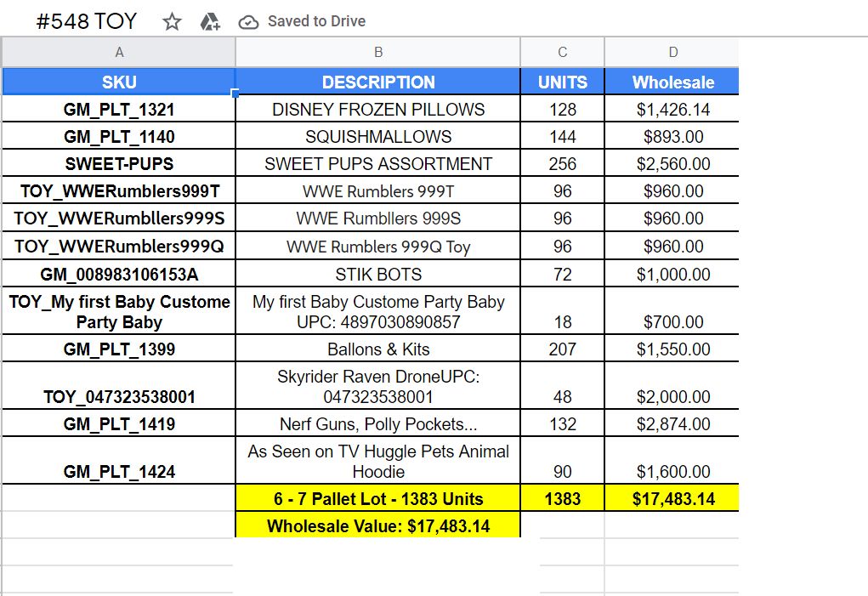Select column C header

(x=562, y=53)
